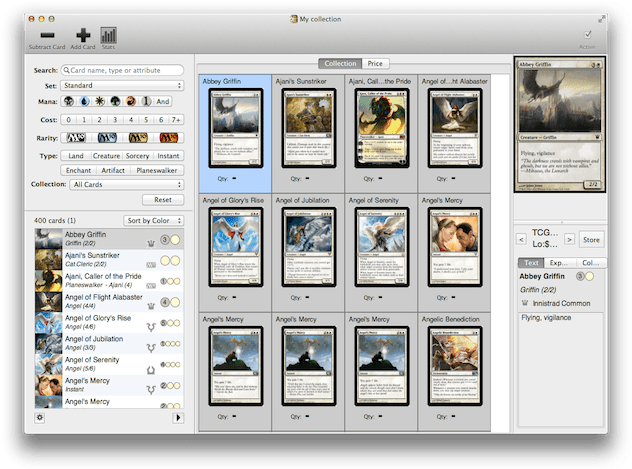Switch to the Collection tab

coord(340,64)
